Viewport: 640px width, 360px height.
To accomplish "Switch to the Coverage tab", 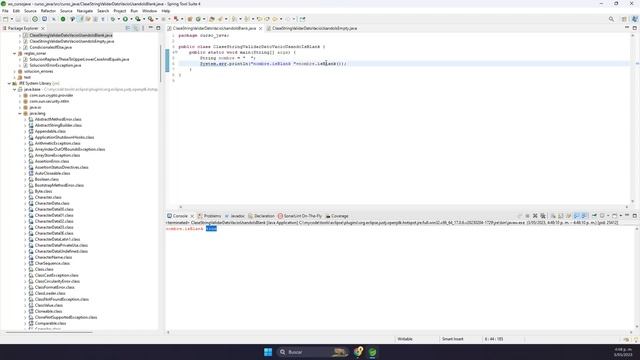I will tap(337, 216).
